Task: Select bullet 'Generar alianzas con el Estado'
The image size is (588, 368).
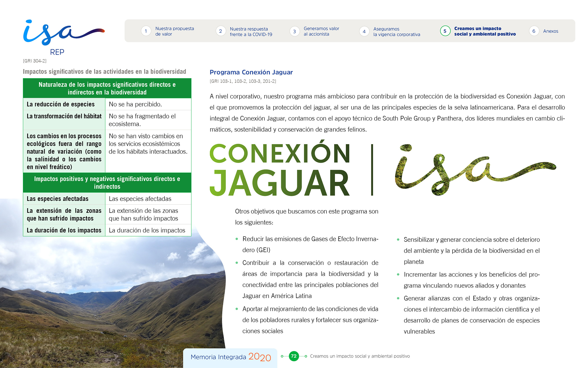Action: [x=472, y=315]
